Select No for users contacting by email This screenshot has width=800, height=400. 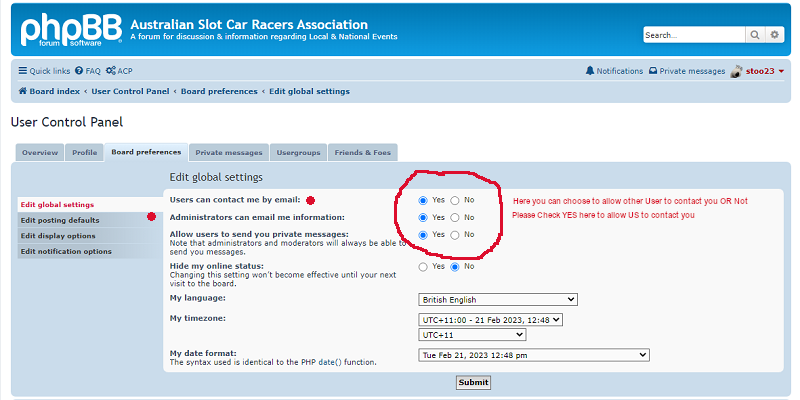click(x=455, y=200)
